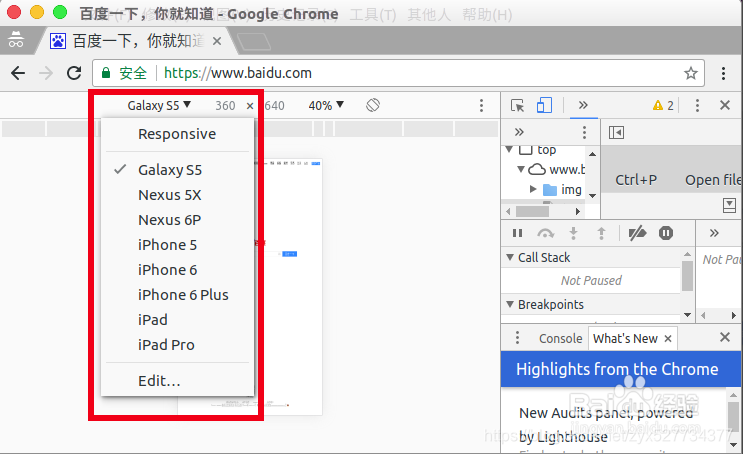Image resolution: width=743 pixels, height=454 pixels.
Task: Pause script execution
Action: [x=517, y=233]
